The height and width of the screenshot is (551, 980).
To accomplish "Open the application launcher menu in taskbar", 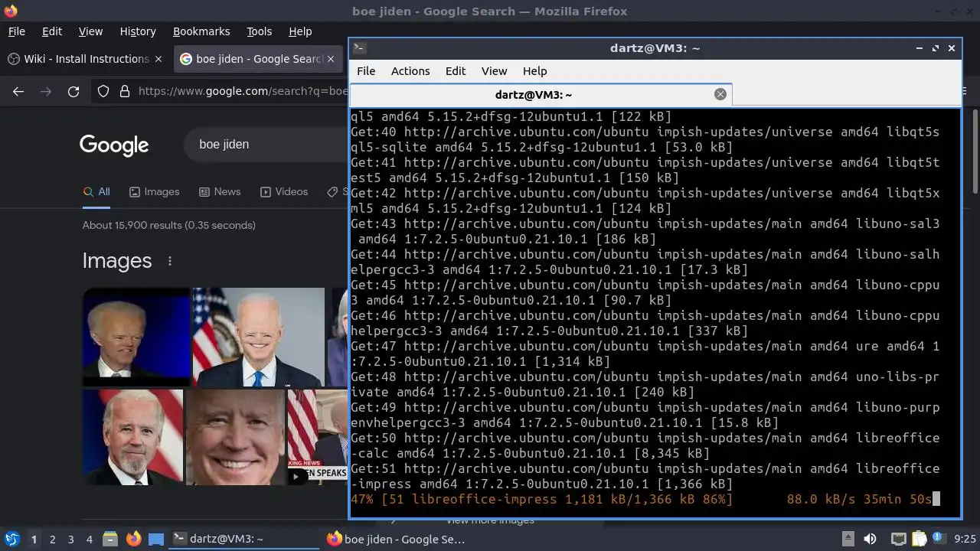I will click(11, 539).
